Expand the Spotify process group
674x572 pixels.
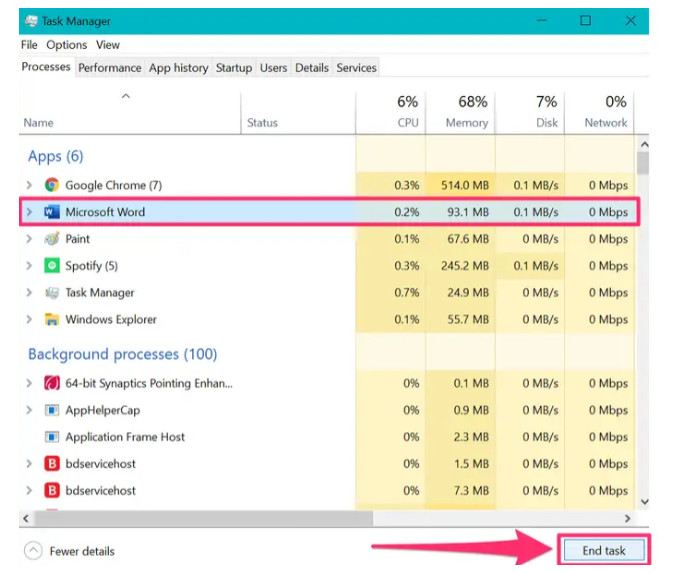[x=29, y=266]
